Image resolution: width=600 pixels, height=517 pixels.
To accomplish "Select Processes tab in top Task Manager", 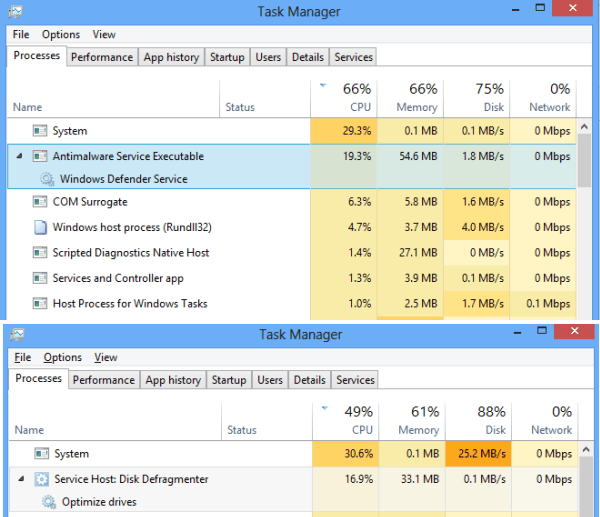I will coord(37,56).
